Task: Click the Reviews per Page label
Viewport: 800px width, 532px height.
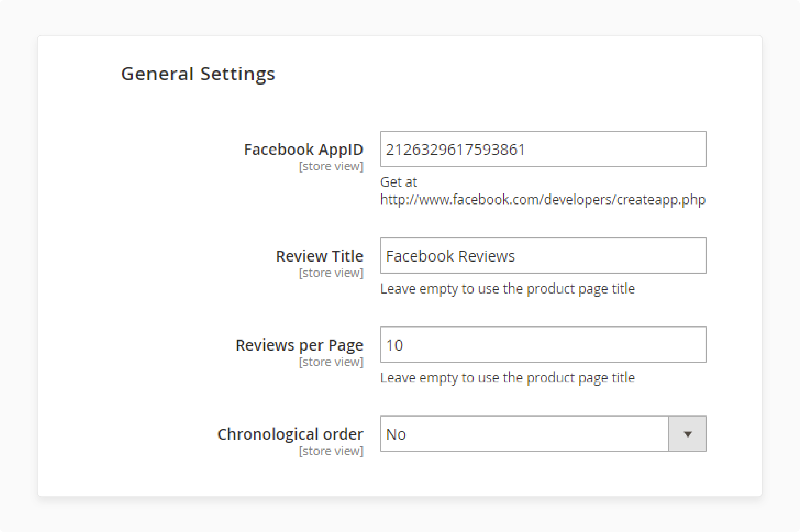Action: pyautogui.click(x=300, y=345)
